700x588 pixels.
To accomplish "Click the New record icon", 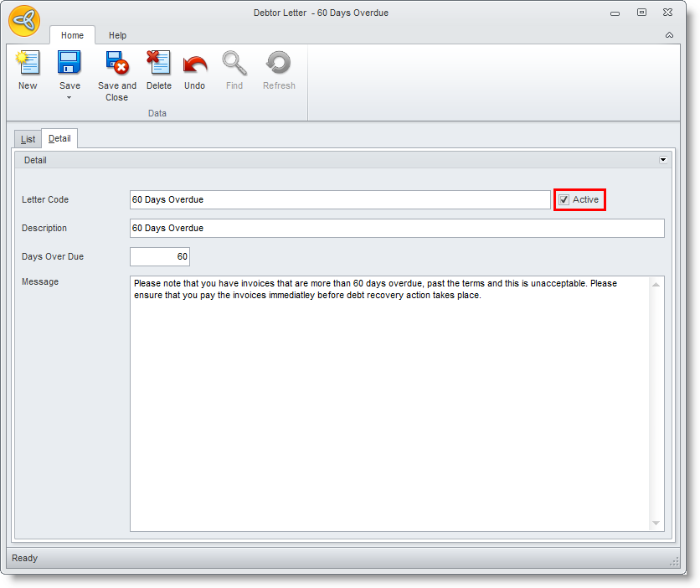I will coord(28,64).
